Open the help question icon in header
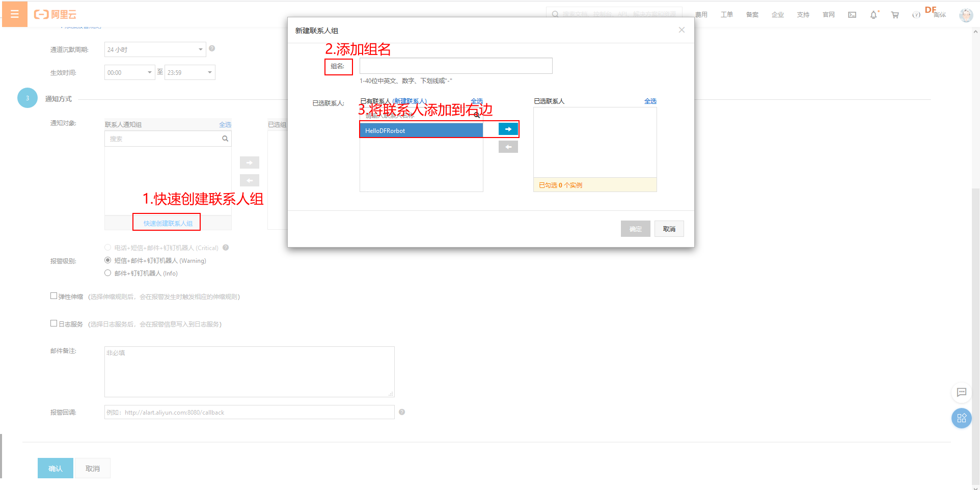 (916, 15)
